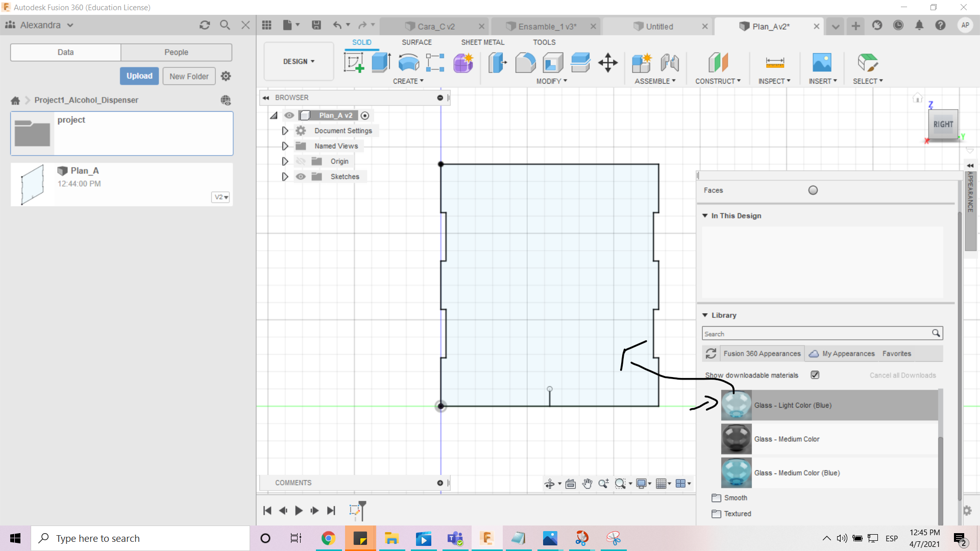Click the New Folder button
The height and width of the screenshot is (551, 980).
(189, 76)
